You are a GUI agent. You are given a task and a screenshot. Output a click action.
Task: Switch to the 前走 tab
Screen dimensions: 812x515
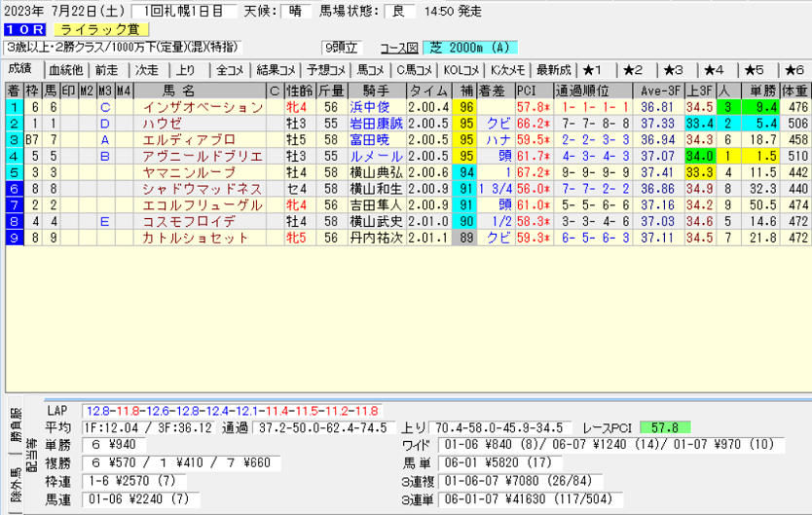pos(106,70)
